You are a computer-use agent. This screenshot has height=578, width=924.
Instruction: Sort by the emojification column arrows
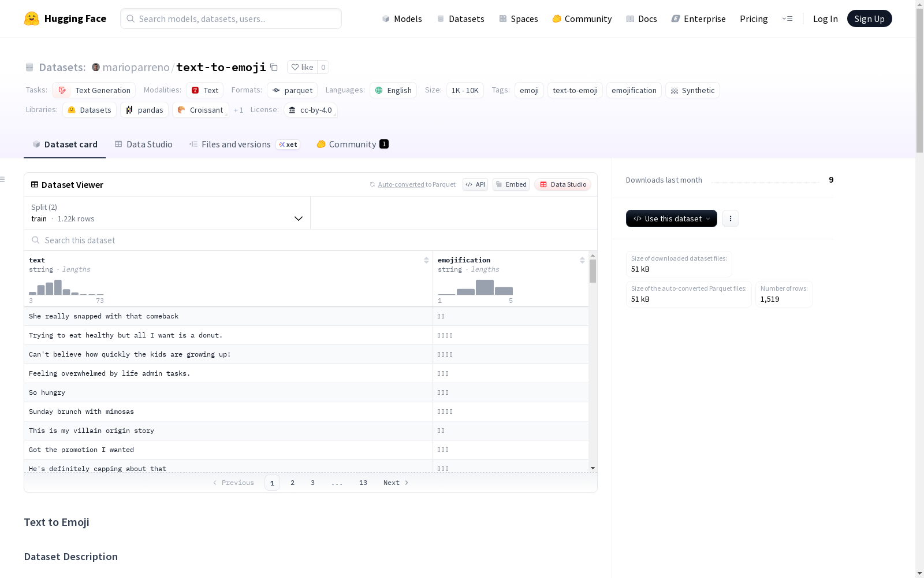click(582, 260)
